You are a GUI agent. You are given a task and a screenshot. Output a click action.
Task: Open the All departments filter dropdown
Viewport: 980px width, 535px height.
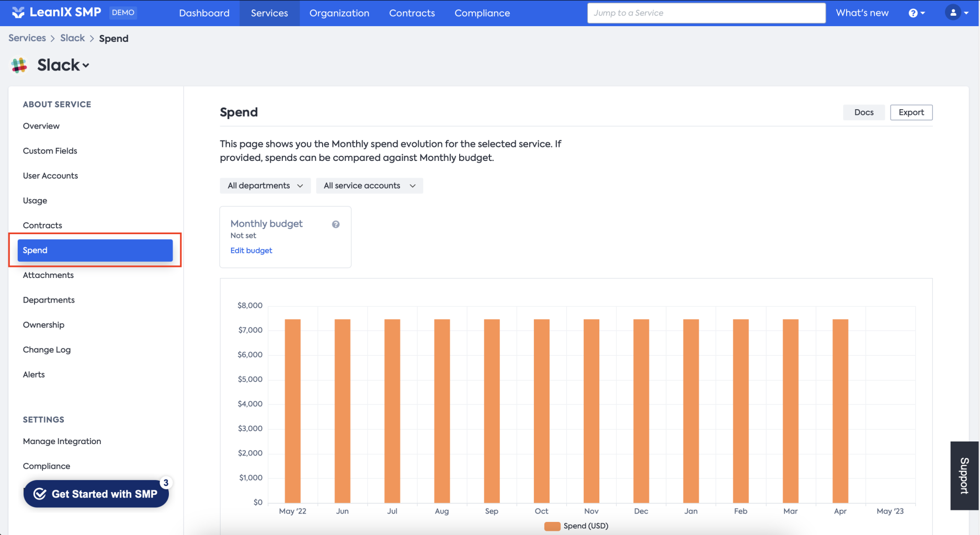265,185
